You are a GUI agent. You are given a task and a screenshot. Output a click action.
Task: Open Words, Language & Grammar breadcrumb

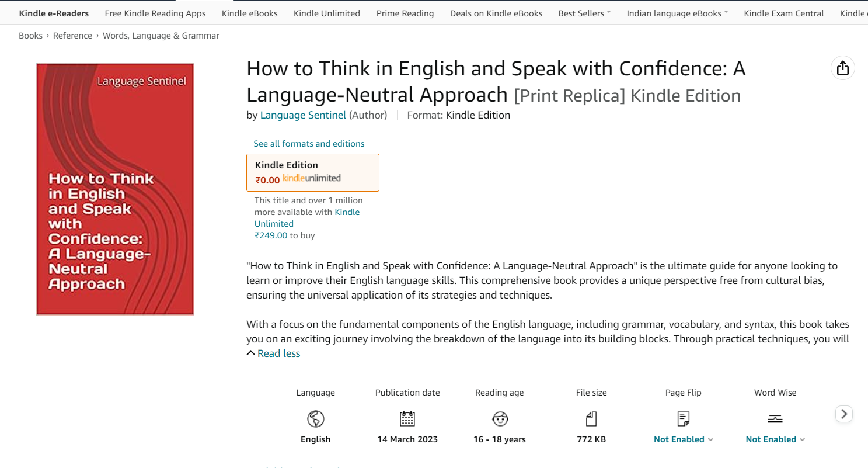coord(161,36)
